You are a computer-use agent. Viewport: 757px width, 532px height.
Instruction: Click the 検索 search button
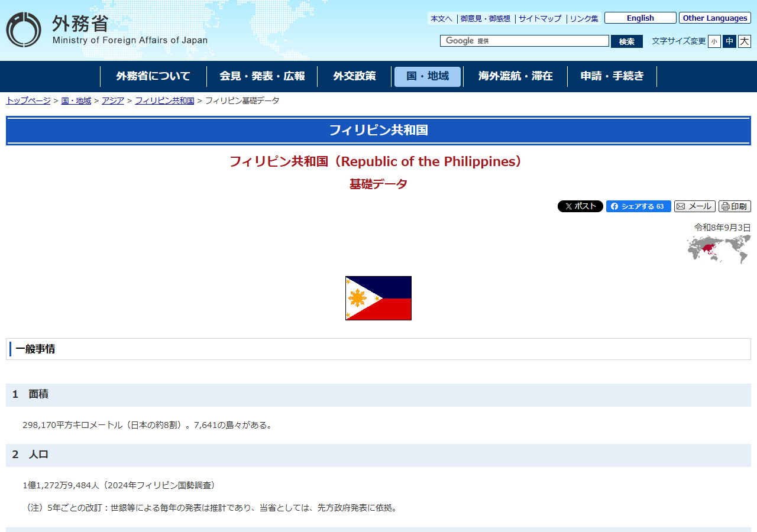(627, 41)
